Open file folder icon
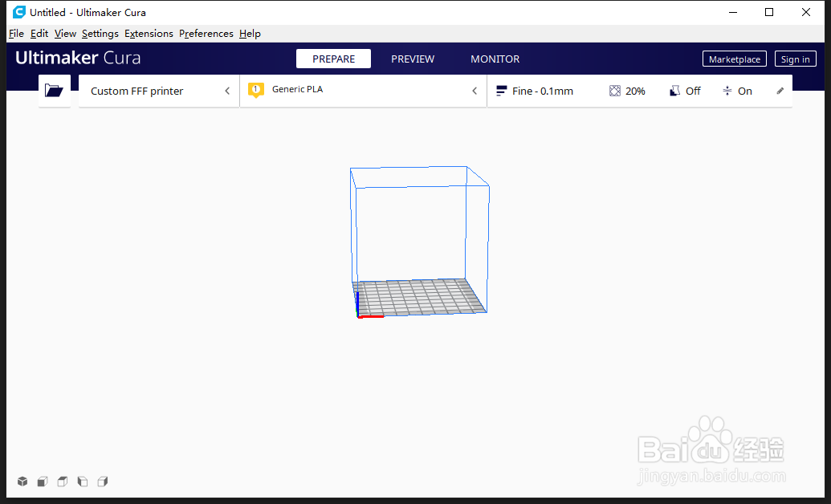 pyautogui.click(x=54, y=91)
